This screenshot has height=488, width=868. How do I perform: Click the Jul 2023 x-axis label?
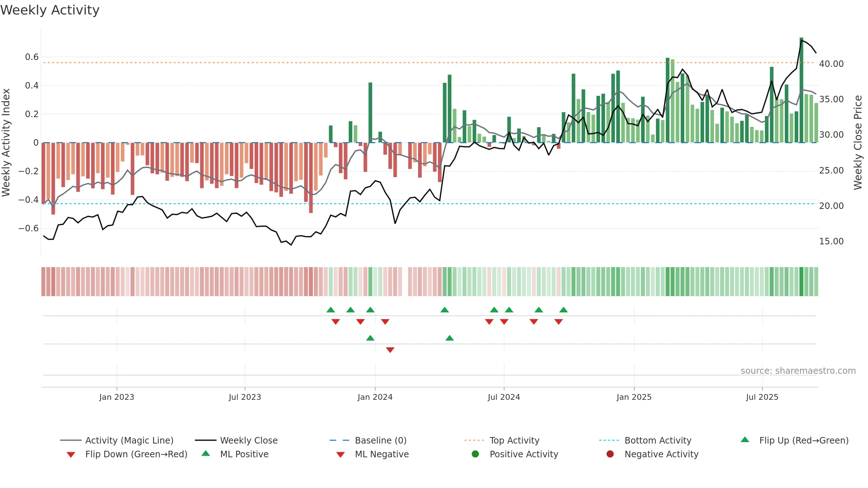(245, 397)
